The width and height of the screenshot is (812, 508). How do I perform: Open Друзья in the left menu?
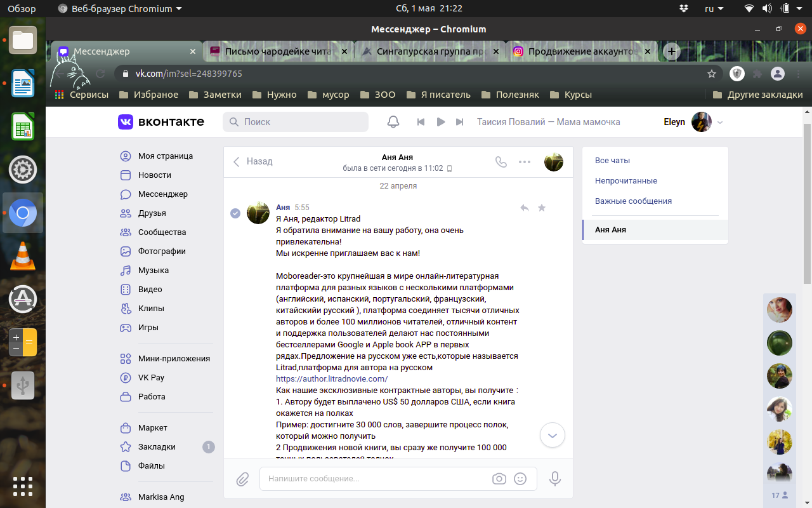152,213
